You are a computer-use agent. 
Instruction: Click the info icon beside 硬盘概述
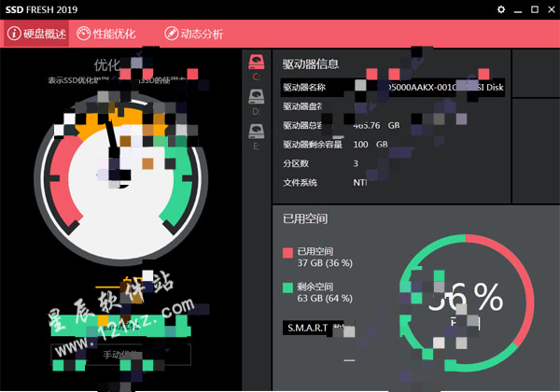point(14,34)
